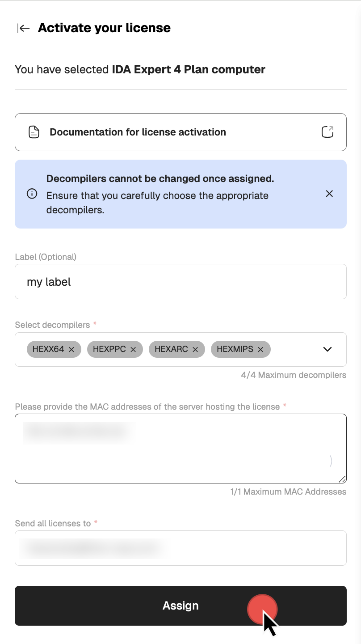This screenshot has width=361, height=644.
Task: Open Documentation for license activation link
Action: tap(138, 132)
